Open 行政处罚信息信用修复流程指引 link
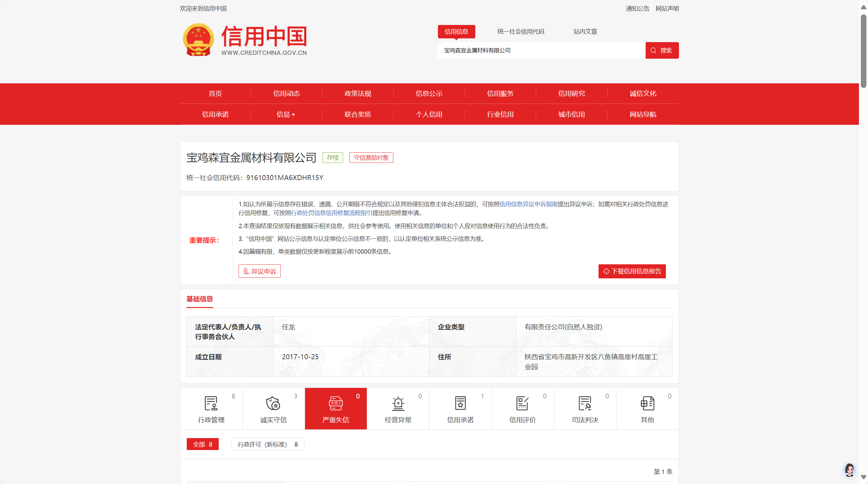 332,213
